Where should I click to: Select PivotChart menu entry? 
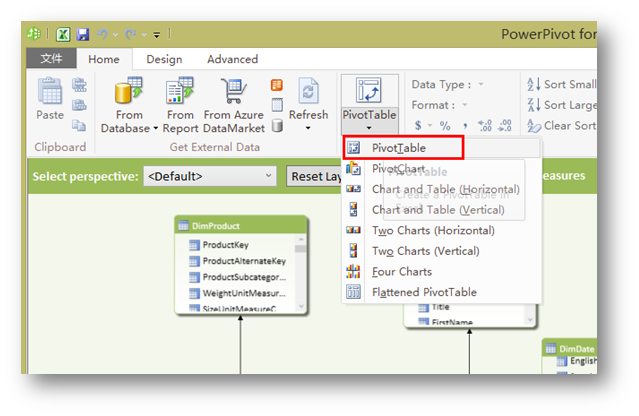click(x=442, y=168)
